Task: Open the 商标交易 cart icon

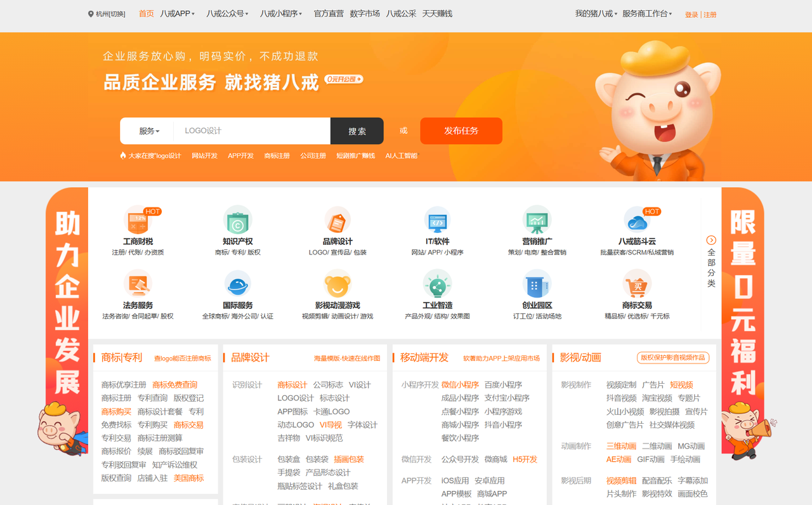Action: point(637,284)
